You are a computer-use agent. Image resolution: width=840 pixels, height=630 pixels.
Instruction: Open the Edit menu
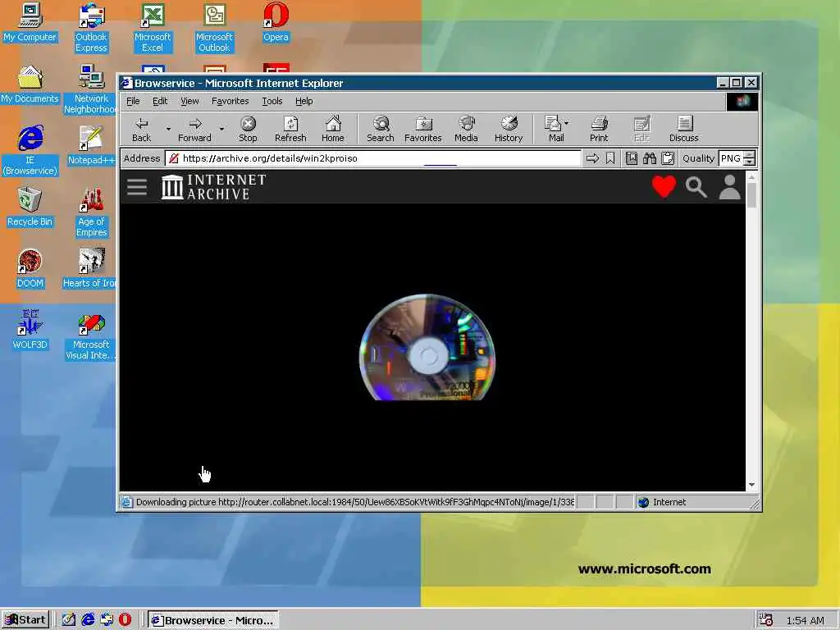(x=160, y=101)
